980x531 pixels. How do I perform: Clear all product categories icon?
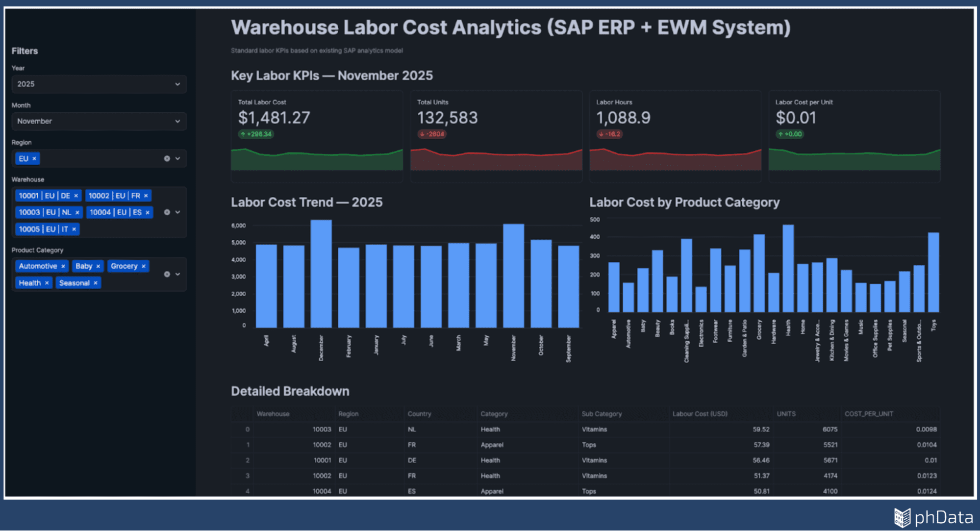pyautogui.click(x=167, y=274)
